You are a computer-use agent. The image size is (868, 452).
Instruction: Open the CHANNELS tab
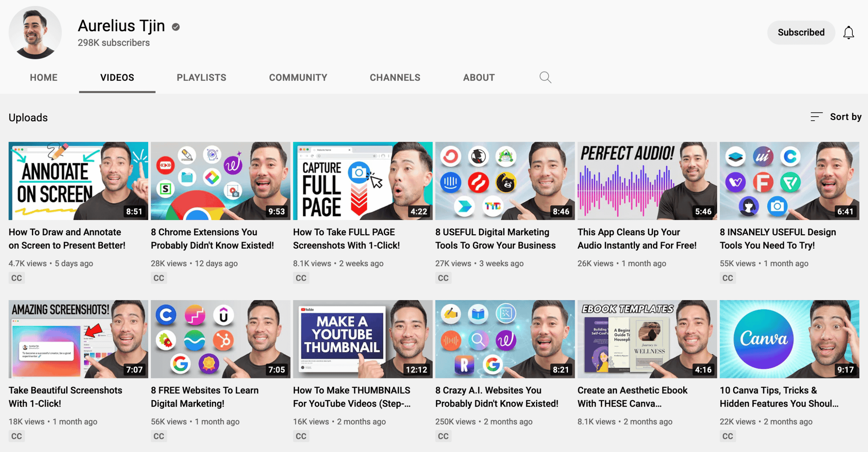point(395,78)
